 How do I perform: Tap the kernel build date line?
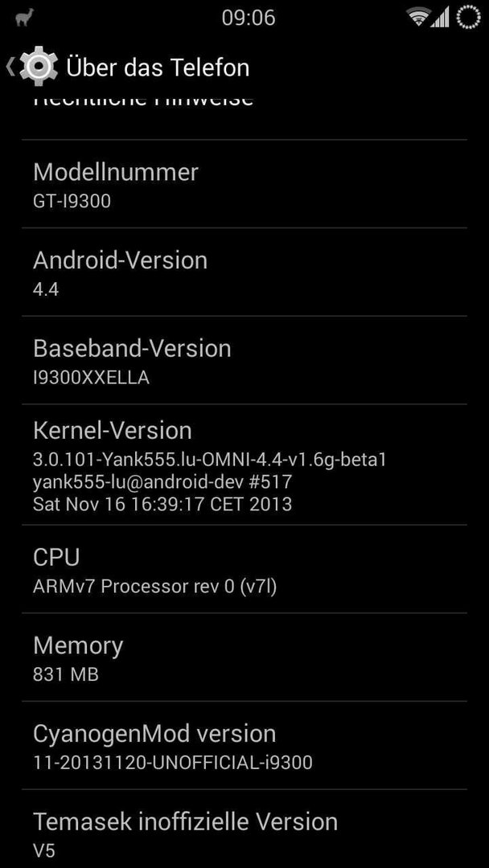coord(162,504)
